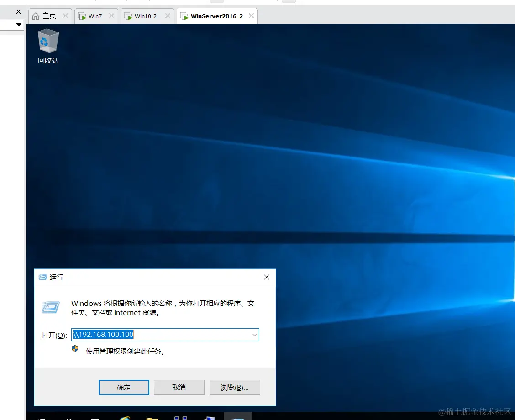Switch to the 主页 home tab
This screenshot has width=515, height=420.
coord(49,16)
